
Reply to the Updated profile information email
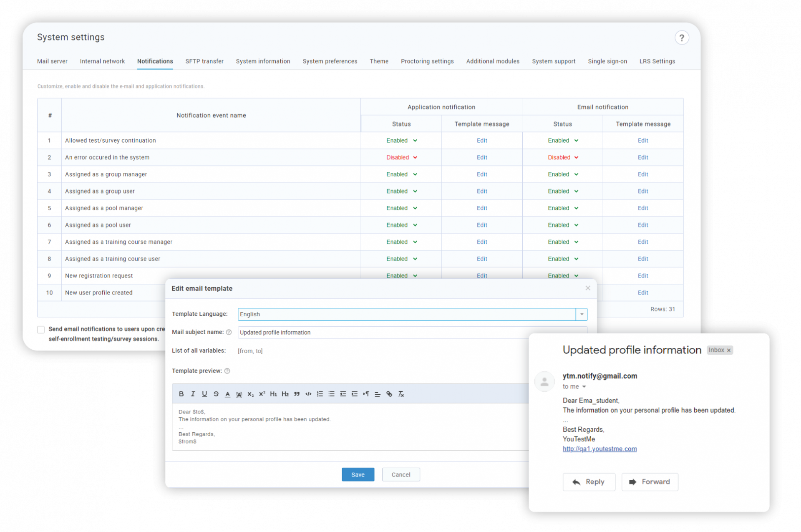click(x=589, y=482)
